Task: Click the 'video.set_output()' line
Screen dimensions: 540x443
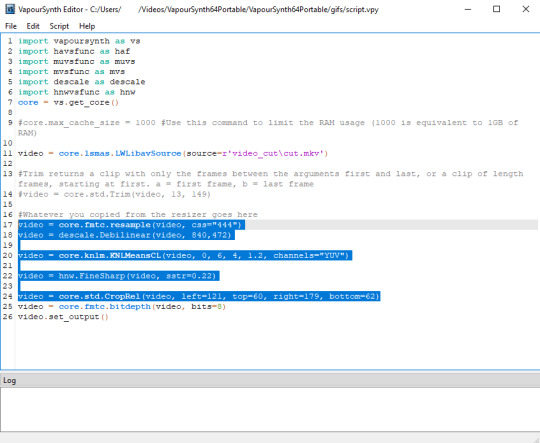Action: tap(63, 317)
